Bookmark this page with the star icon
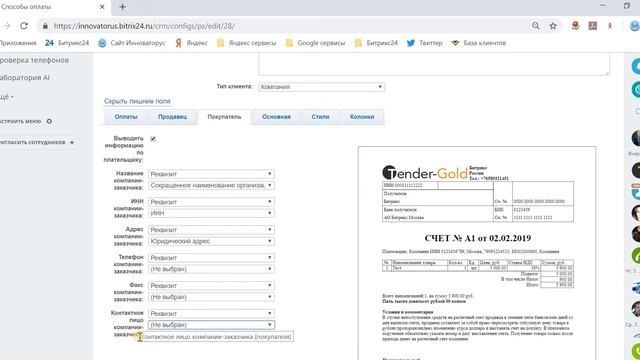The height and width of the screenshot is (360, 640). 553,26
